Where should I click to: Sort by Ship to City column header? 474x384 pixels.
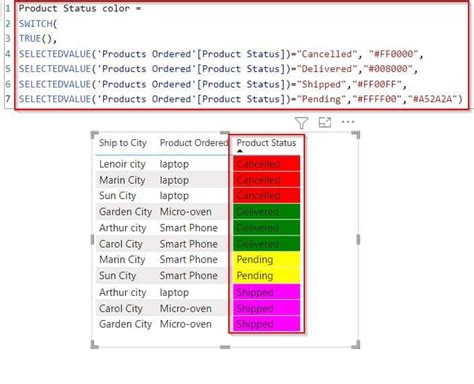click(123, 143)
